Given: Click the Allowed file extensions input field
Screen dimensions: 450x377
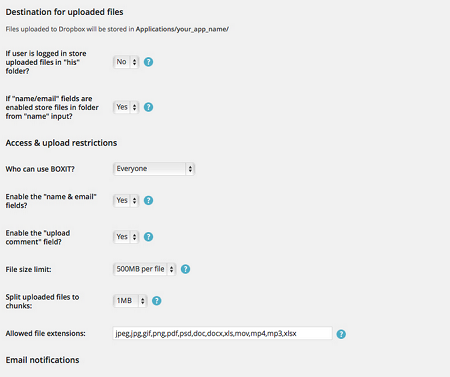Looking at the screenshot, I should point(223,333).
